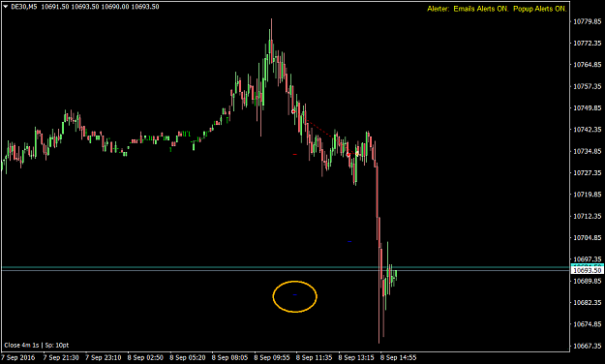Viewport: 605px width, 364px height.
Task: Click the 10772.35 price axis label
Action: pyautogui.click(x=588, y=43)
